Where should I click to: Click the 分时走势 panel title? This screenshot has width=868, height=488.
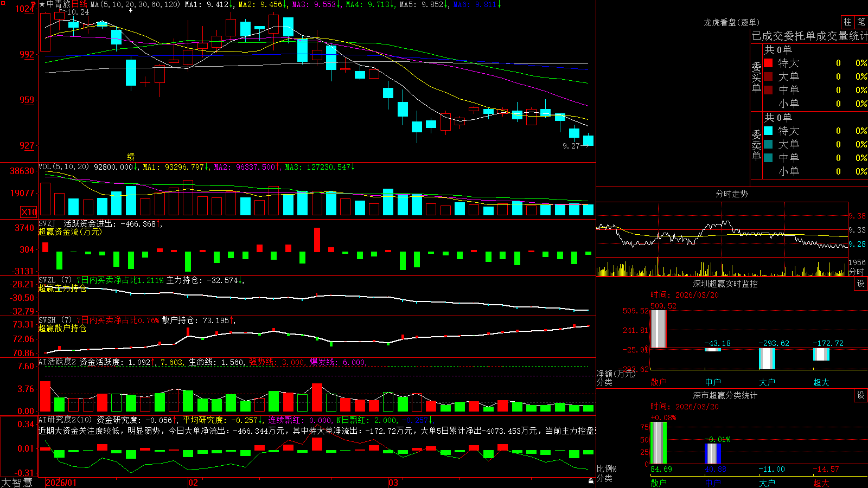click(731, 194)
